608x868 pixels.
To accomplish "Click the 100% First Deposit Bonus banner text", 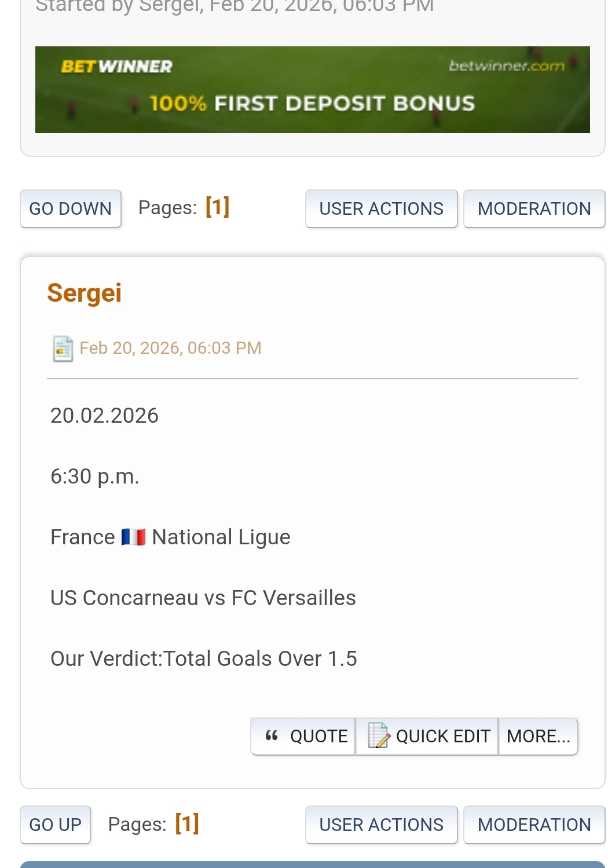I will click(x=312, y=104).
